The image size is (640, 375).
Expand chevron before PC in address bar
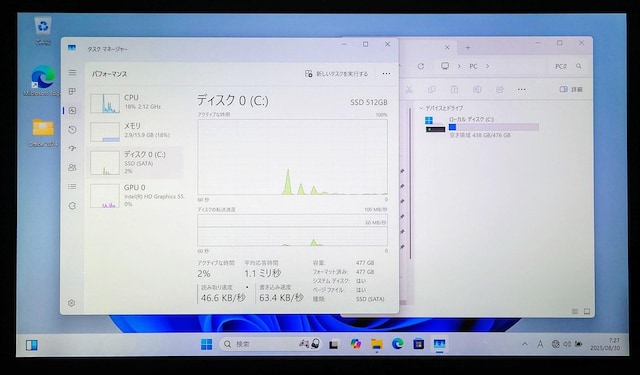(459, 66)
